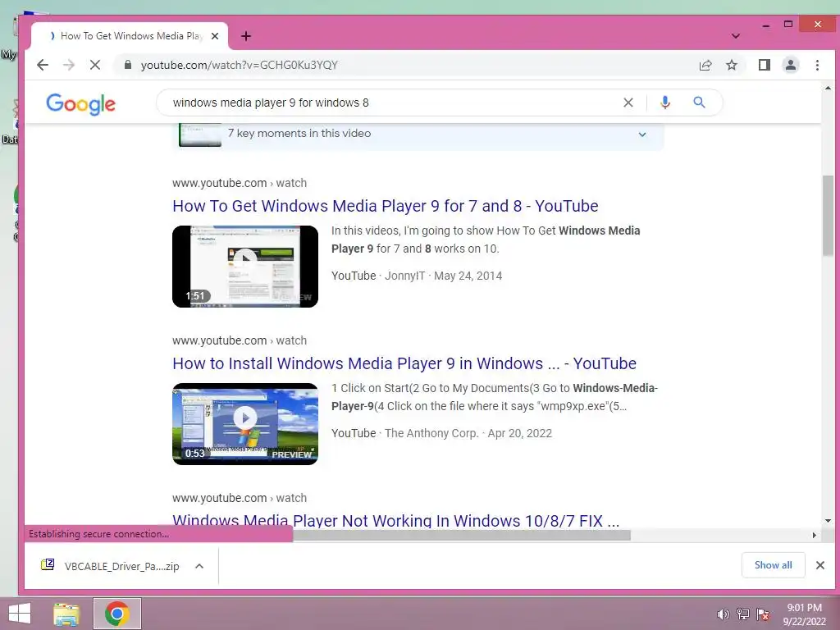Screen dimensions: 840x630
Task: Click the first www.youtube.com › watch breadcrumb
Action: 240,183
